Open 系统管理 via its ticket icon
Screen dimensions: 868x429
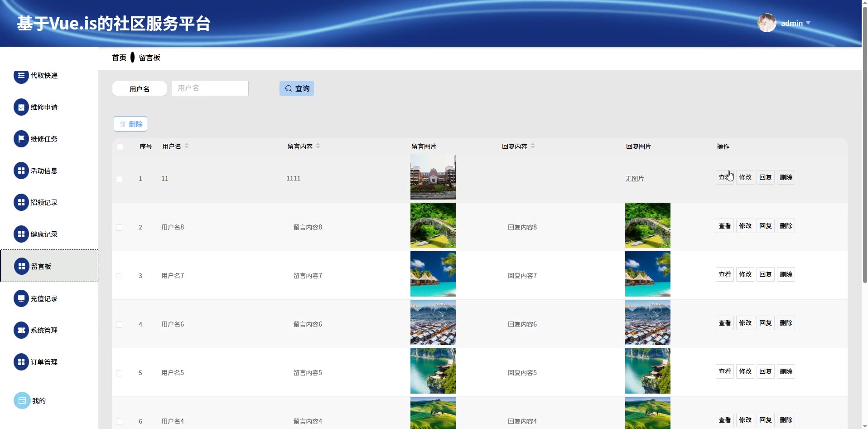coord(21,331)
